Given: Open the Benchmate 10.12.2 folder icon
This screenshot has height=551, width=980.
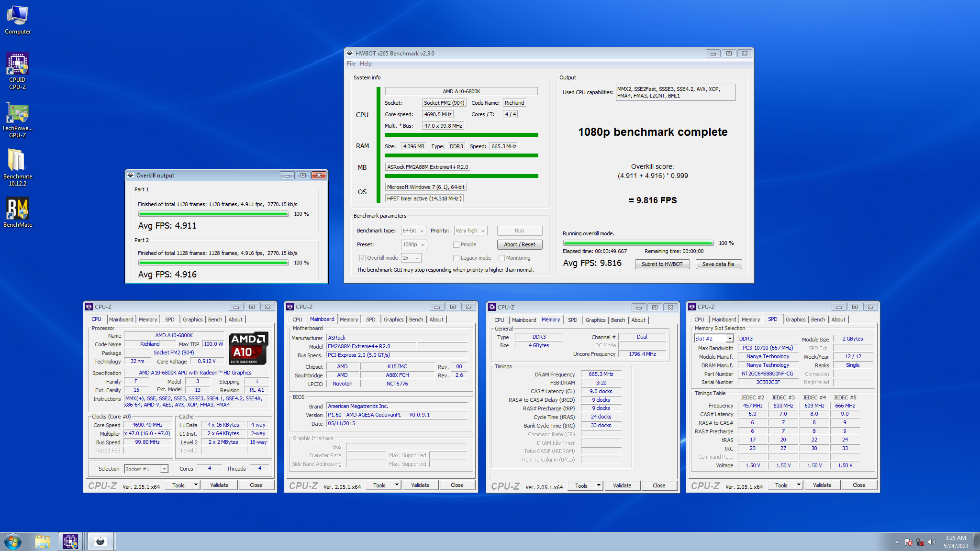Looking at the screenshot, I should pyautogui.click(x=18, y=167).
